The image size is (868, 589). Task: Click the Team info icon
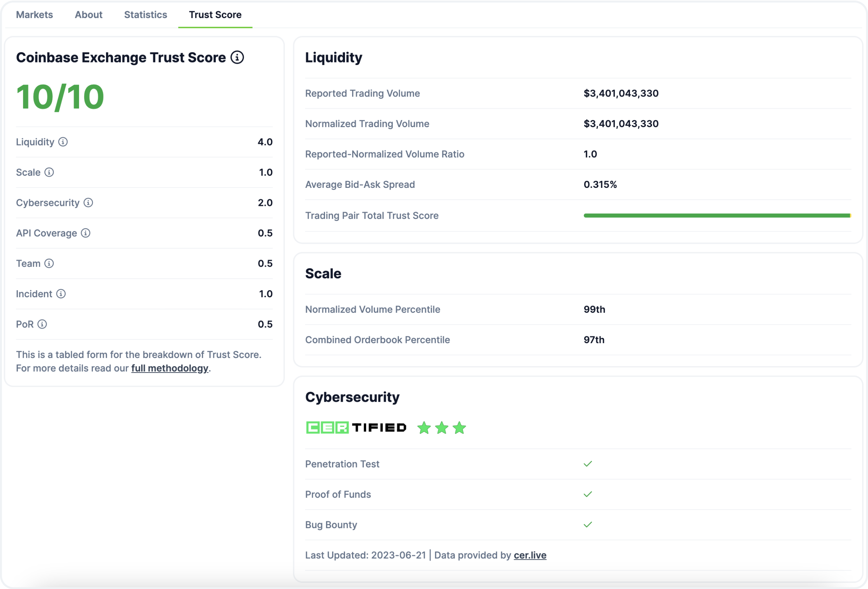click(x=49, y=263)
